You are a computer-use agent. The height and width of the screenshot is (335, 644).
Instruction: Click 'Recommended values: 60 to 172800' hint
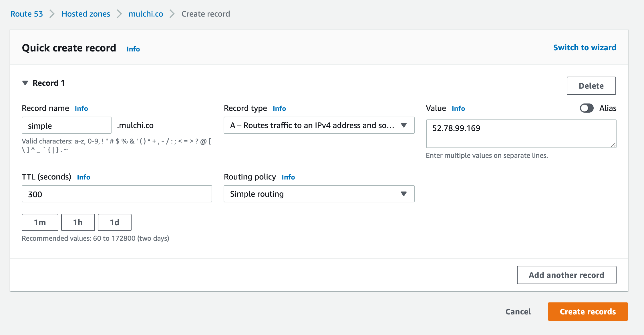point(96,238)
